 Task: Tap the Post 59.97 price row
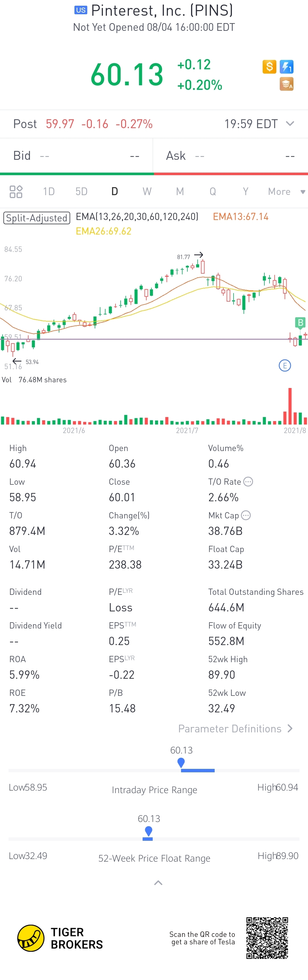pos(154,124)
